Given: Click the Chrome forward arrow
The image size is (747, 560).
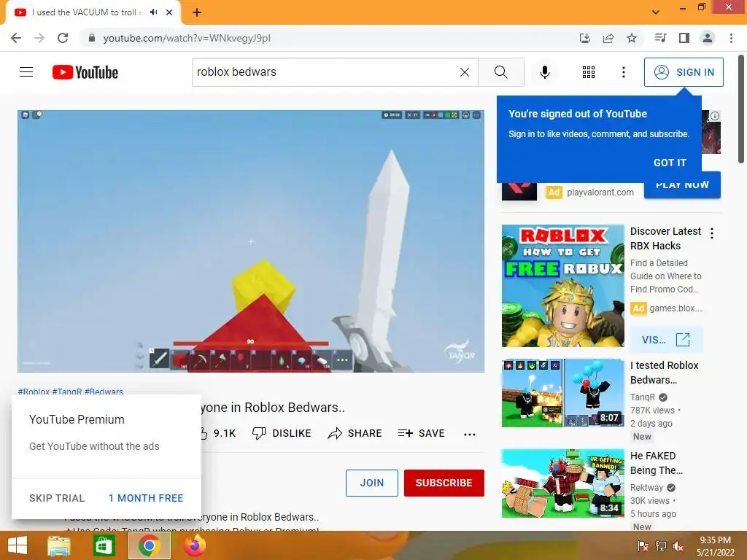Looking at the screenshot, I should (39, 38).
